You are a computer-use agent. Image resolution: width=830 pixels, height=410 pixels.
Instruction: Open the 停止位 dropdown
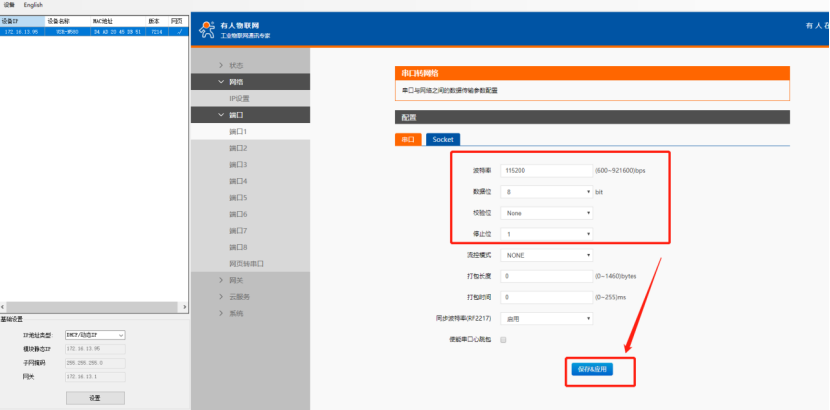(547, 233)
